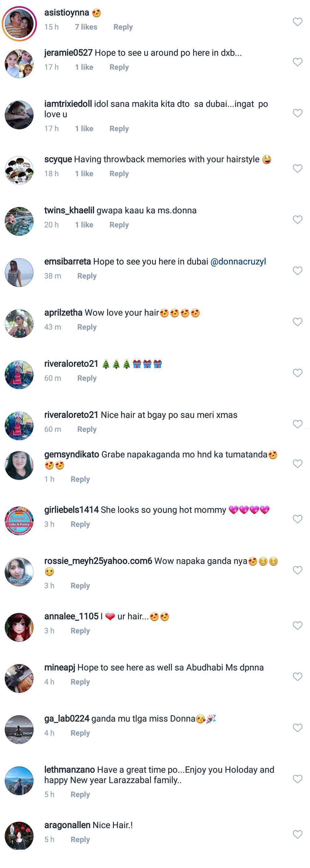This screenshot has height=868, width=310.
Task: Tap the heart on jeramie0527's comment
Action: 297,62
